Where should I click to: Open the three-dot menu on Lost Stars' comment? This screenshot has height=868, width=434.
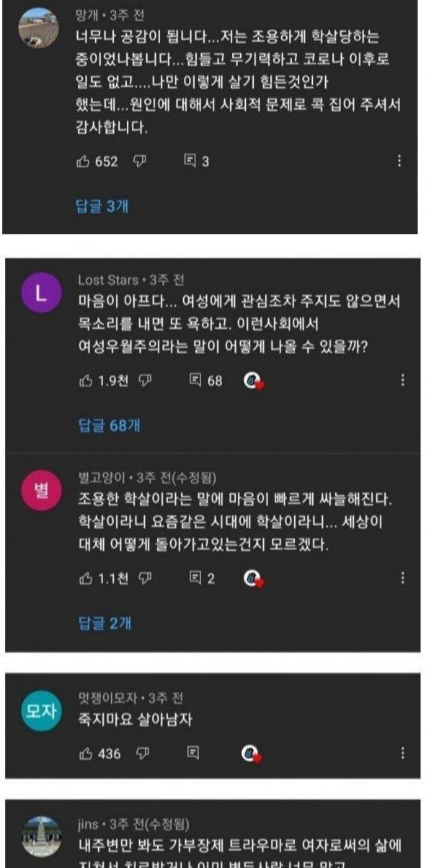(402, 380)
